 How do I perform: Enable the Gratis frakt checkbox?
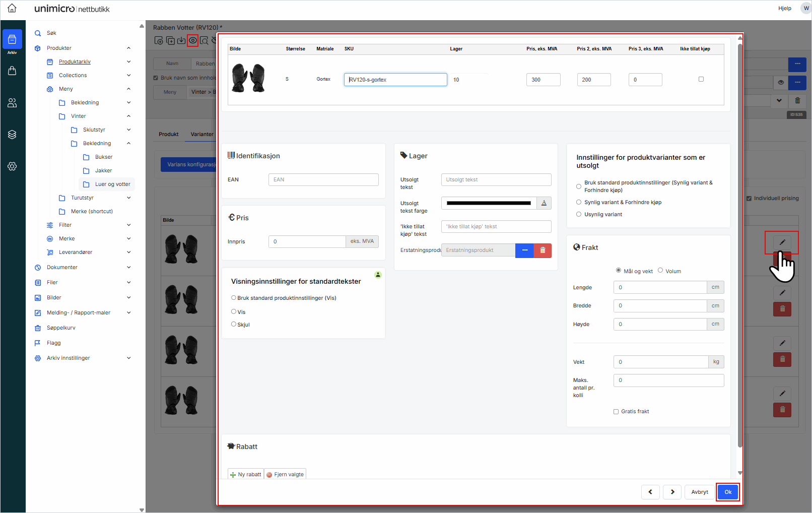coord(616,412)
